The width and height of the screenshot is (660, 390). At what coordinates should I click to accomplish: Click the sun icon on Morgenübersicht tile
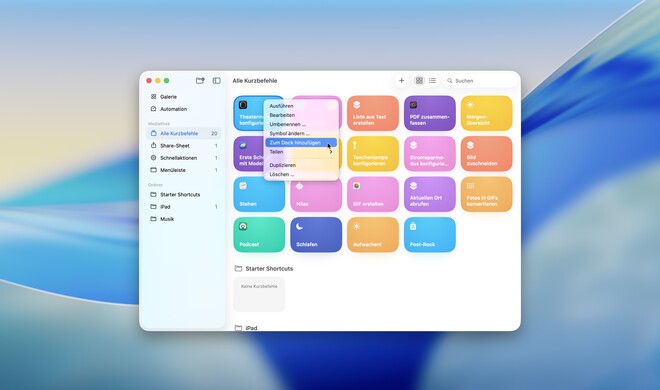(x=470, y=104)
